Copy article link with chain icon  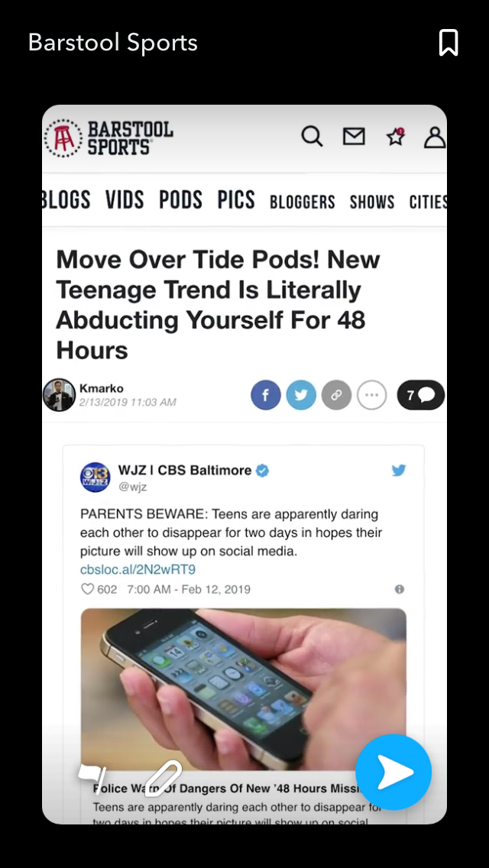click(x=337, y=395)
